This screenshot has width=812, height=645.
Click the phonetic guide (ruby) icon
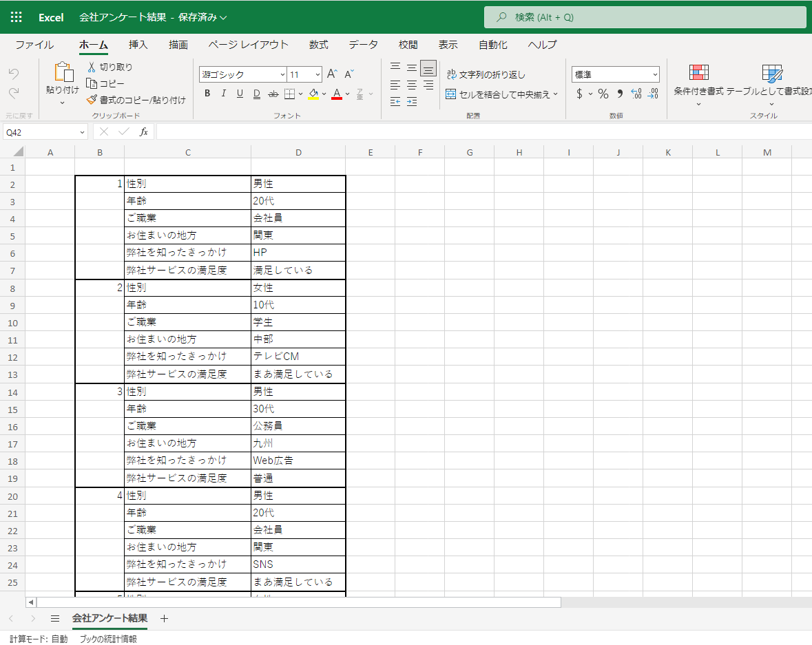pyautogui.click(x=360, y=94)
